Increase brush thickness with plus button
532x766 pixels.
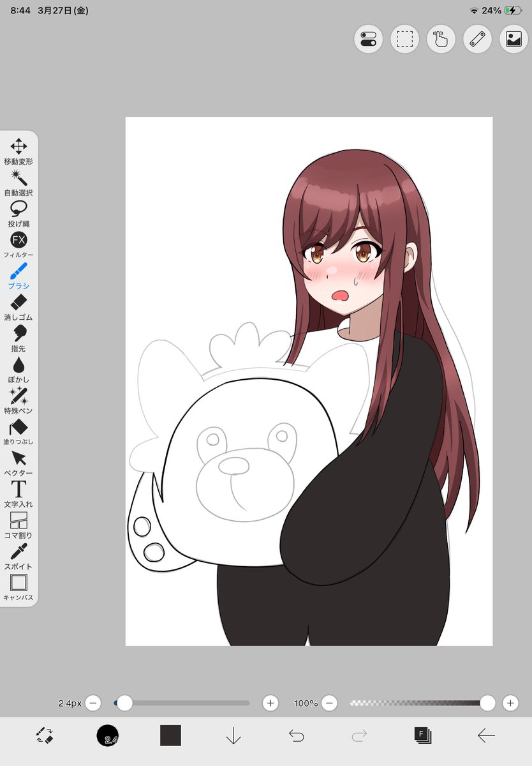click(270, 703)
